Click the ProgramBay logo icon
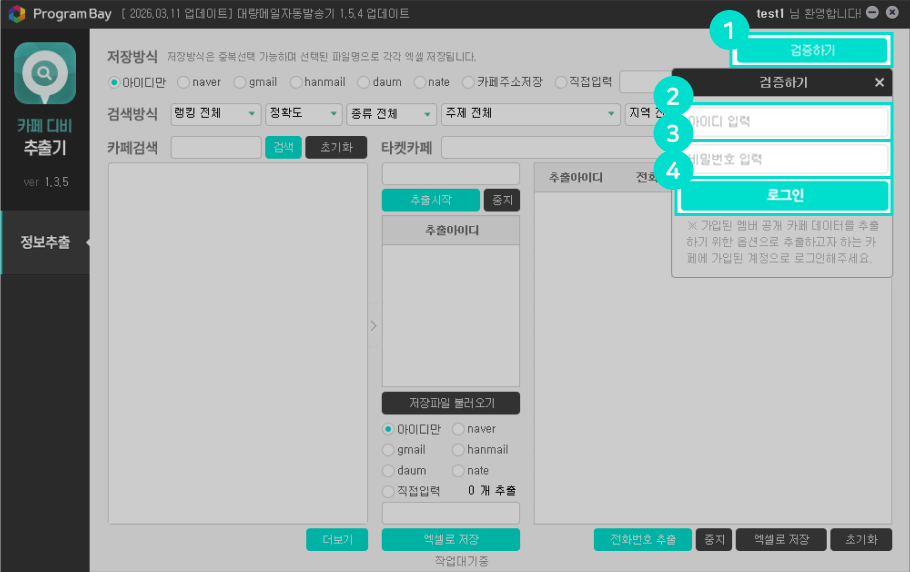Image resolution: width=910 pixels, height=572 pixels. 16,14
